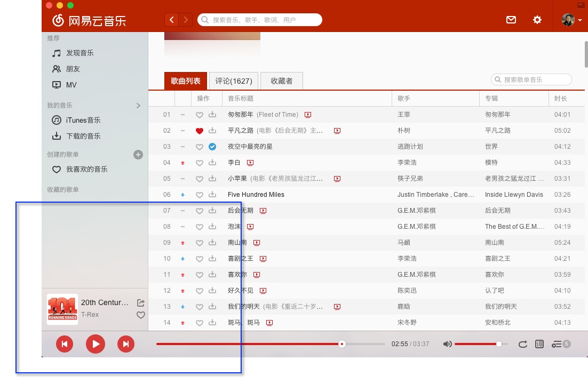The image size is (588, 392).
Task: Open 朋友 in the sidebar
Action: coord(66,69)
